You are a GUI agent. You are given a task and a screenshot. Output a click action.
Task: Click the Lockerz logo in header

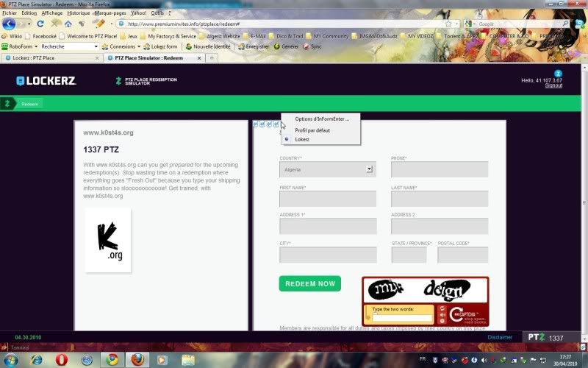pyautogui.click(x=46, y=80)
